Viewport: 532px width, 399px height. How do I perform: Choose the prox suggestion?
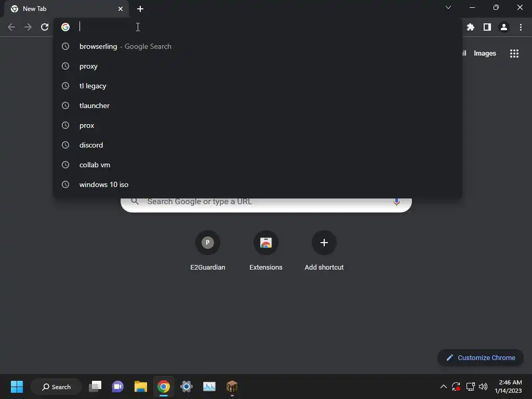(258, 125)
